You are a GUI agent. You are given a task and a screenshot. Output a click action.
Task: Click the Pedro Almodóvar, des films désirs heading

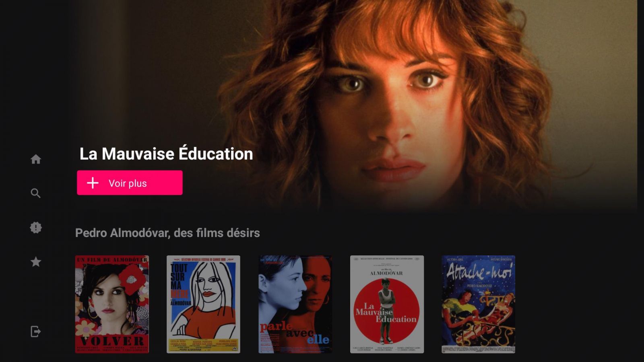(x=167, y=233)
